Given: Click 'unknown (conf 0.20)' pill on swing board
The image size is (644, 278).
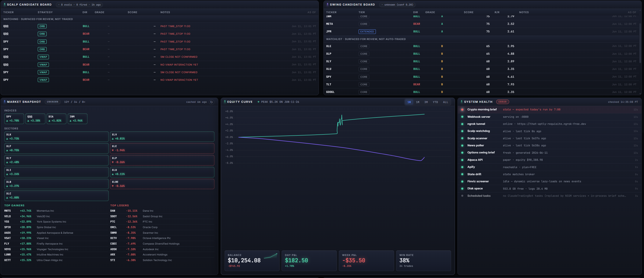Looking at the screenshot, I should (x=397, y=5).
